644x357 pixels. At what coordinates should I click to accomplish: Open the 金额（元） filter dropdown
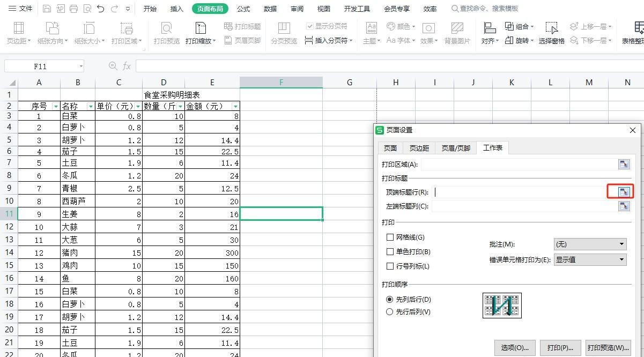pyautogui.click(x=235, y=107)
